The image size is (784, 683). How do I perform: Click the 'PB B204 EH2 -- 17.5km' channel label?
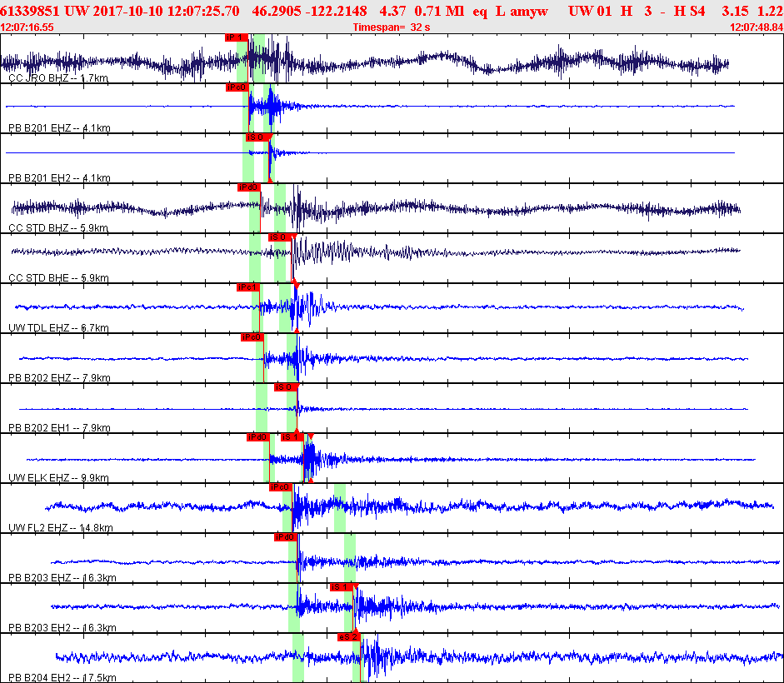[62, 678]
